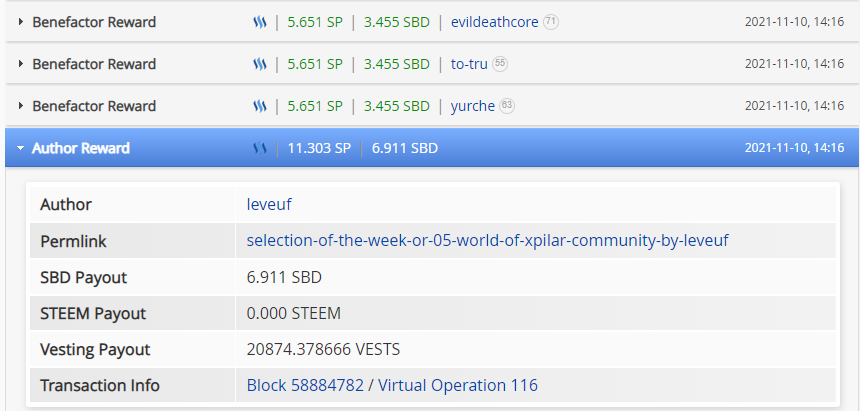This screenshot has height=411, width=860.
Task: Click Steem logo icon in yurche row
Action: [259, 106]
